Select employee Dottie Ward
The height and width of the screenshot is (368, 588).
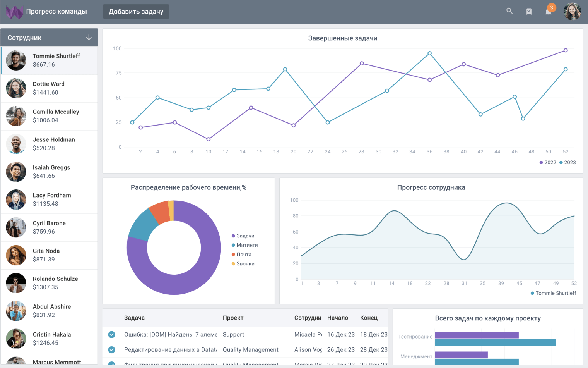pyautogui.click(x=49, y=88)
